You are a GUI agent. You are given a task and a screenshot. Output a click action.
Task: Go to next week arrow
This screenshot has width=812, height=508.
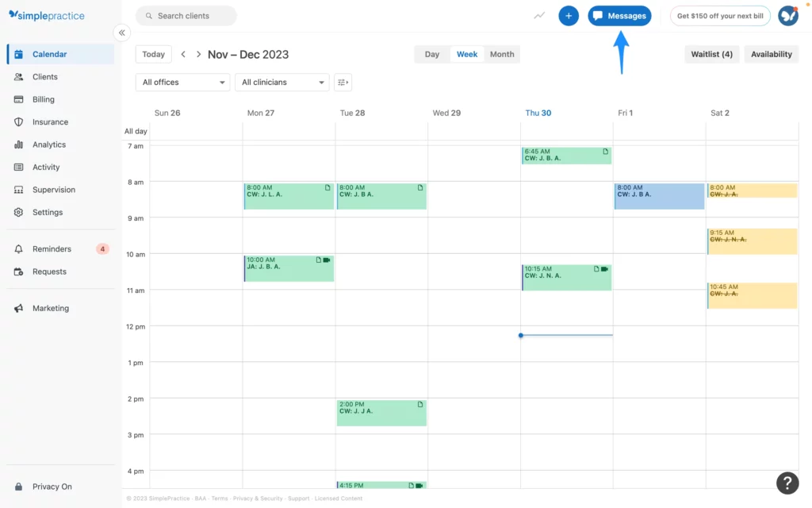(x=198, y=55)
